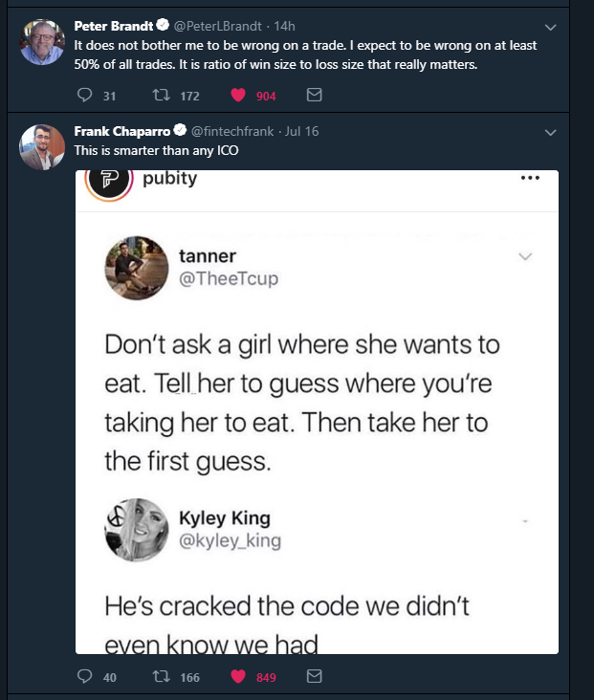The width and height of the screenshot is (594, 700).
Task: Reply to Frank Chaparro's tweet
Action: 82,677
